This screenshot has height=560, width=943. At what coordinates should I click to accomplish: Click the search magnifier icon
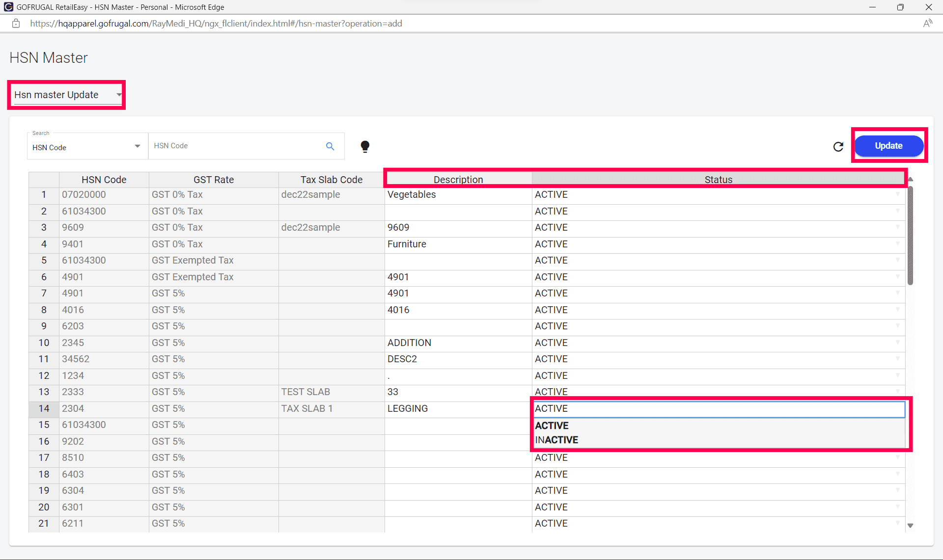[x=330, y=146]
